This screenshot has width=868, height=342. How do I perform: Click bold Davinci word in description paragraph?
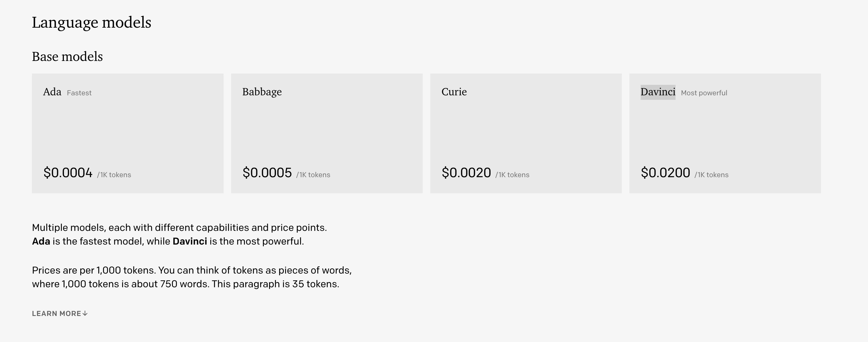pyautogui.click(x=190, y=242)
